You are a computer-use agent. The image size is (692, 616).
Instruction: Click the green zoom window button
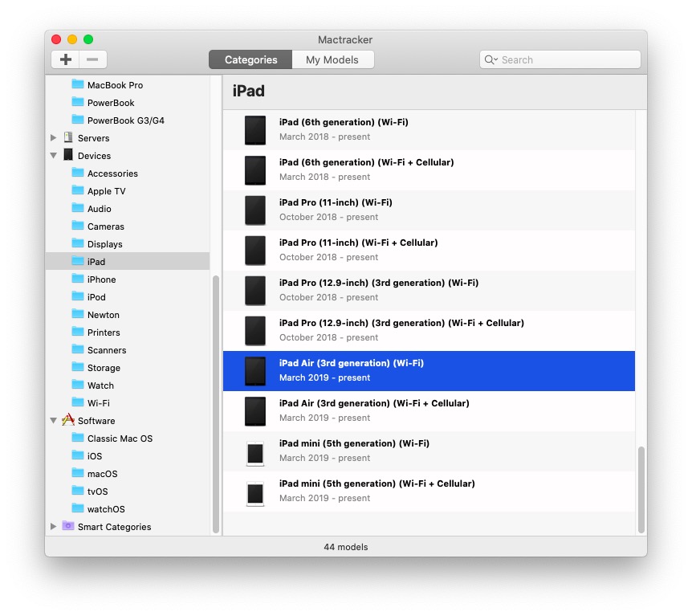click(88, 39)
